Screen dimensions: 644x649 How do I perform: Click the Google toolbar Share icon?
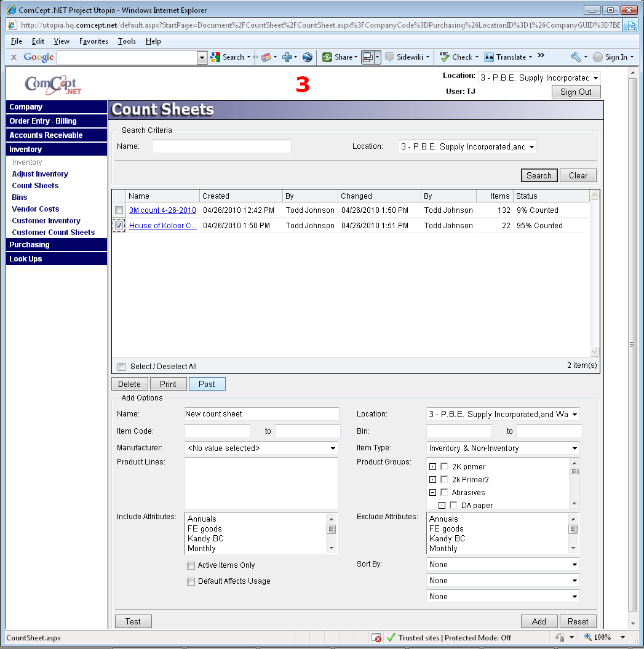pos(327,57)
